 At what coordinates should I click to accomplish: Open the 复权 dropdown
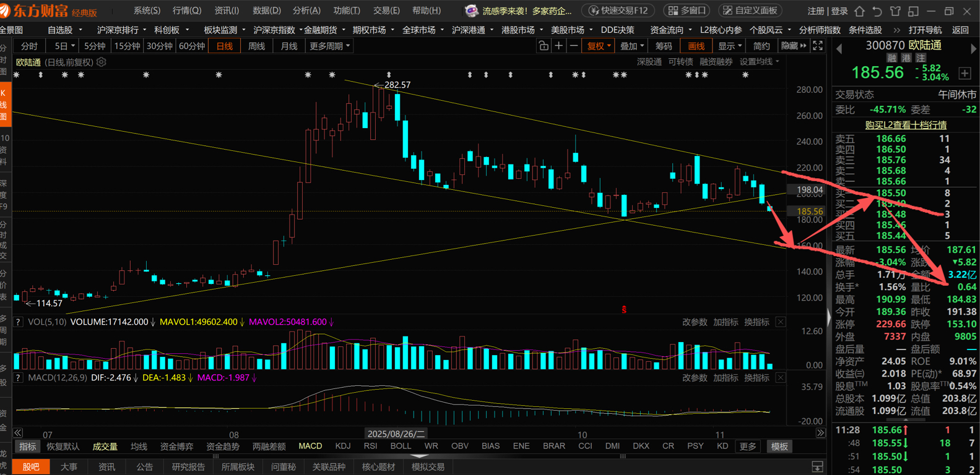[599, 46]
